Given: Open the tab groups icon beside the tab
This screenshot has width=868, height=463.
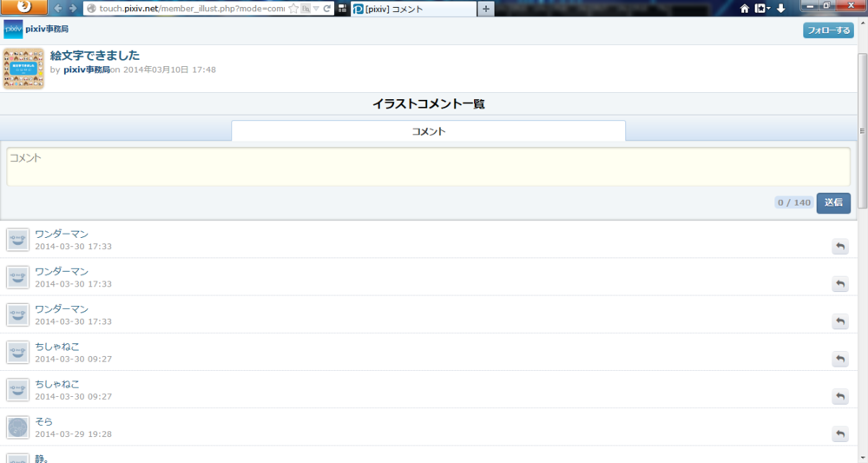Looking at the screenshot, I should coord(342,9).
